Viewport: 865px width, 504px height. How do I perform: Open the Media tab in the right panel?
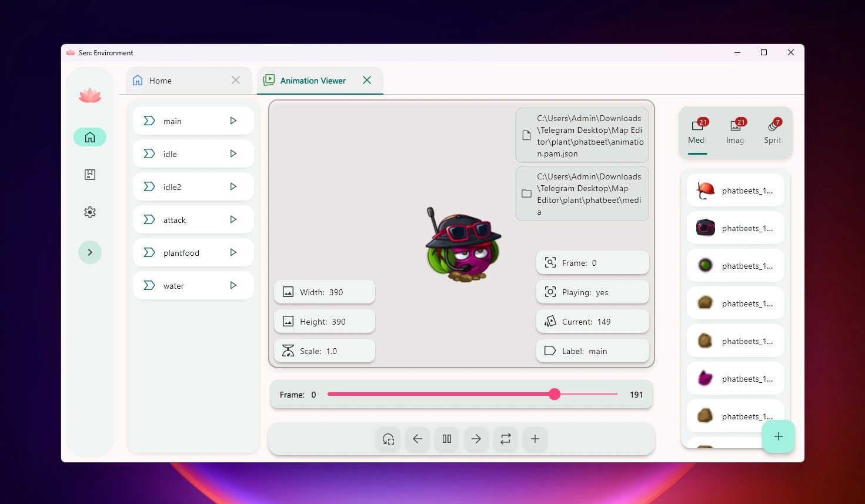point(698,132)
